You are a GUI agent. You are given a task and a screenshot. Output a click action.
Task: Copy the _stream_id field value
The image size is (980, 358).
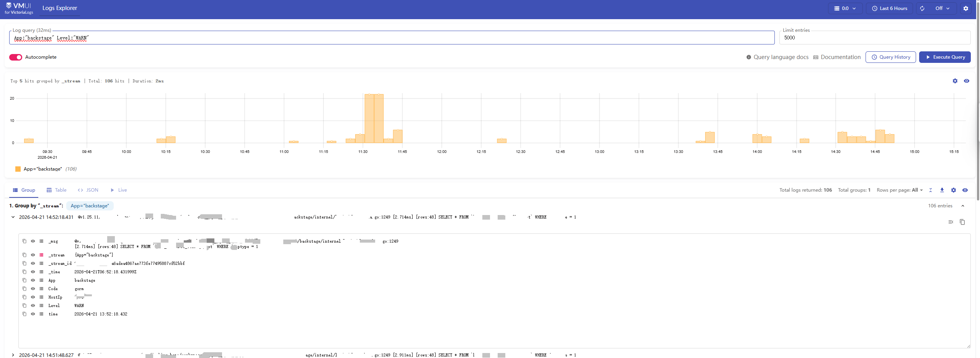(24, 263)
